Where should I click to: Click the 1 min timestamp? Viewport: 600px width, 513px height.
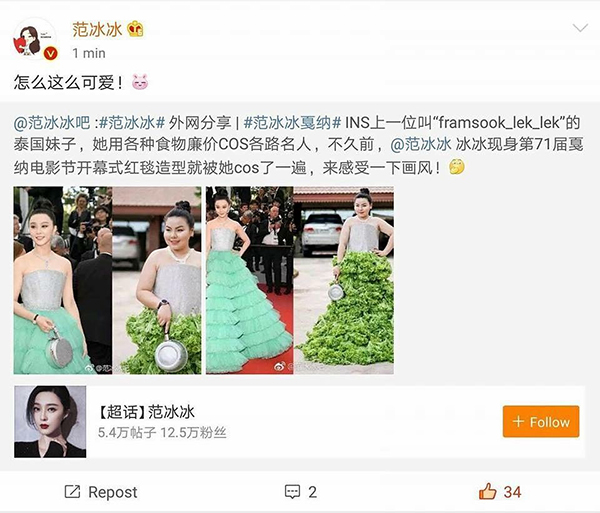(x=89, y=53)
